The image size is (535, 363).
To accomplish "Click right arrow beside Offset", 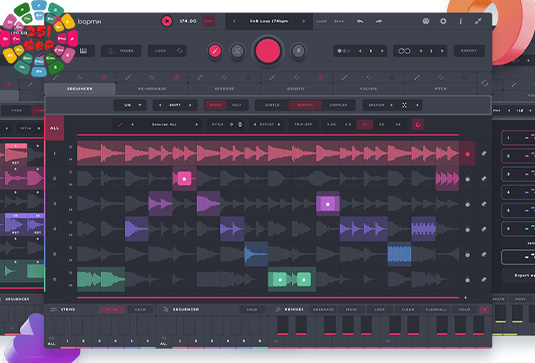I will pyautogui.click(x=279, y=125).
